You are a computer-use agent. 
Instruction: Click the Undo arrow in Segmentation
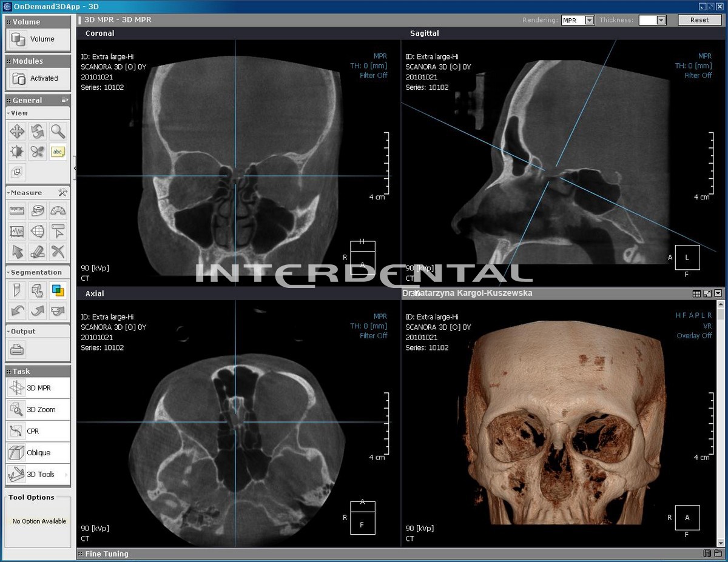click(18, 311)
